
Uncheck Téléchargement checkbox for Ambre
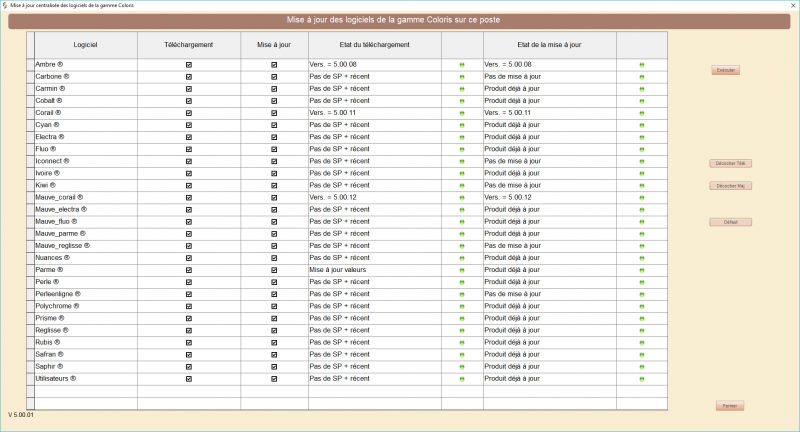pyautogui.click(x=189, y=65)
